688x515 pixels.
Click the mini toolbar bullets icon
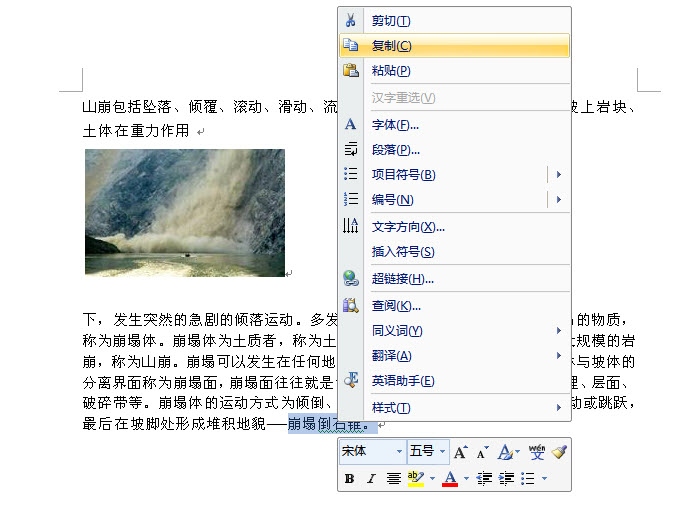528,479
